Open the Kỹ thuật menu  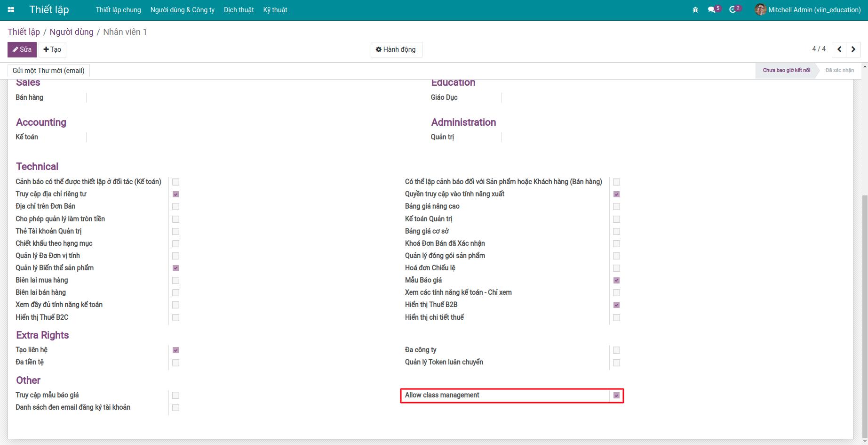(275, 10)
